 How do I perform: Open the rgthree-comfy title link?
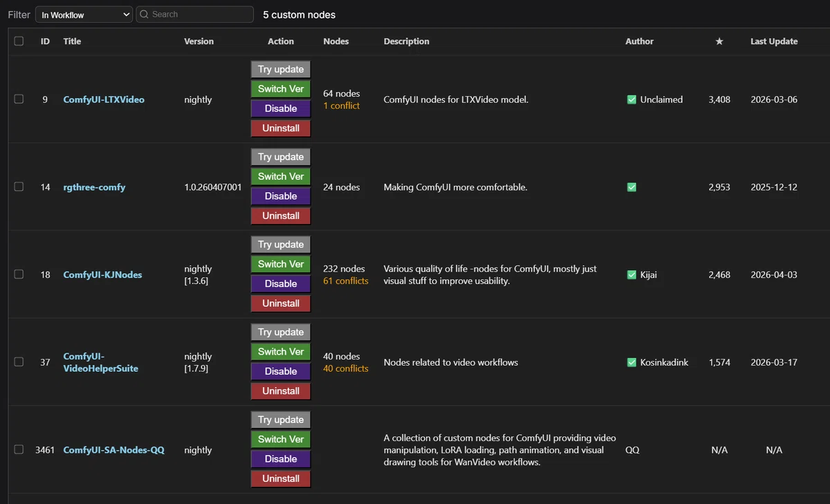(94, 187)
